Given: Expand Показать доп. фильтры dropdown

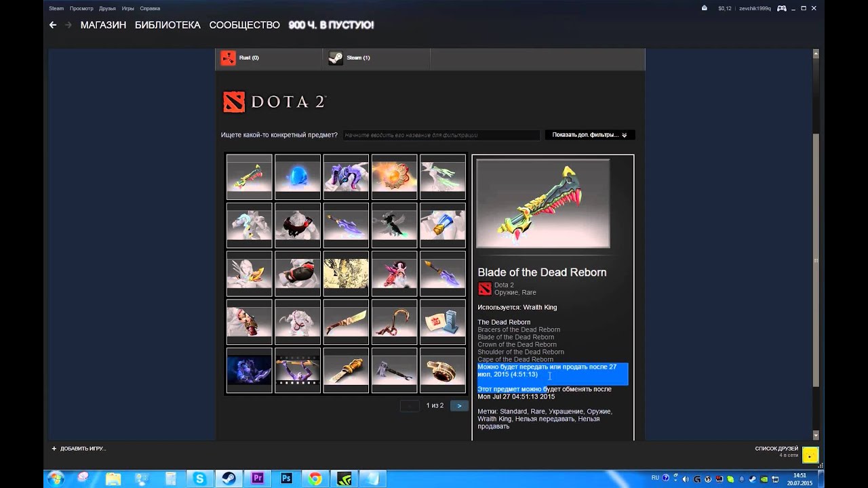Looking at the screenshot, I should (590, 135).
